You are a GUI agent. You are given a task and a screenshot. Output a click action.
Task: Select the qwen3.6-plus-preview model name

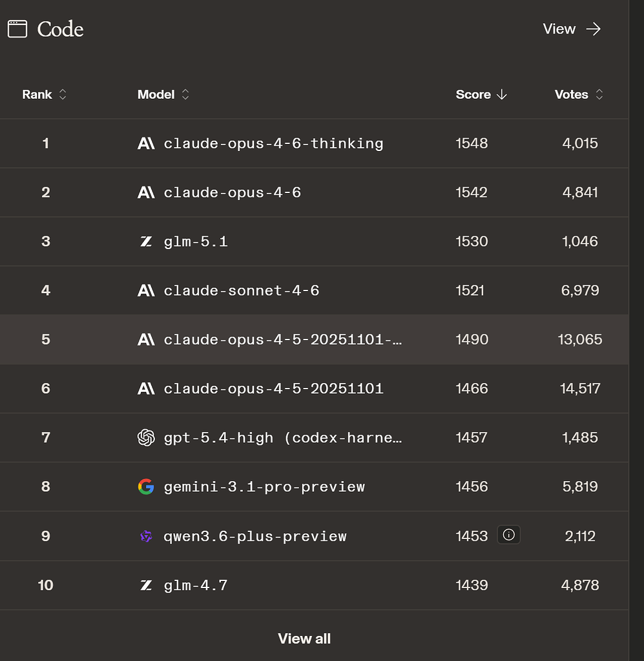(x=254, y=536)
